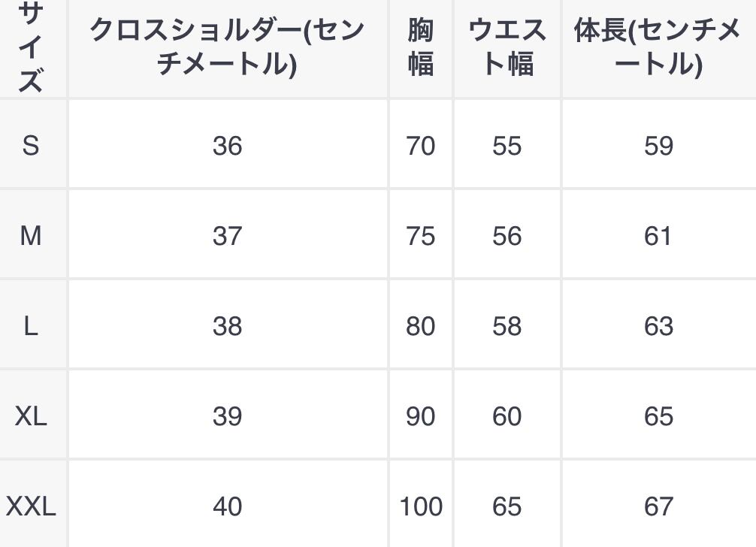Select the XXL size row label
This screenshot has height=547, width=756.
point(31,506)
